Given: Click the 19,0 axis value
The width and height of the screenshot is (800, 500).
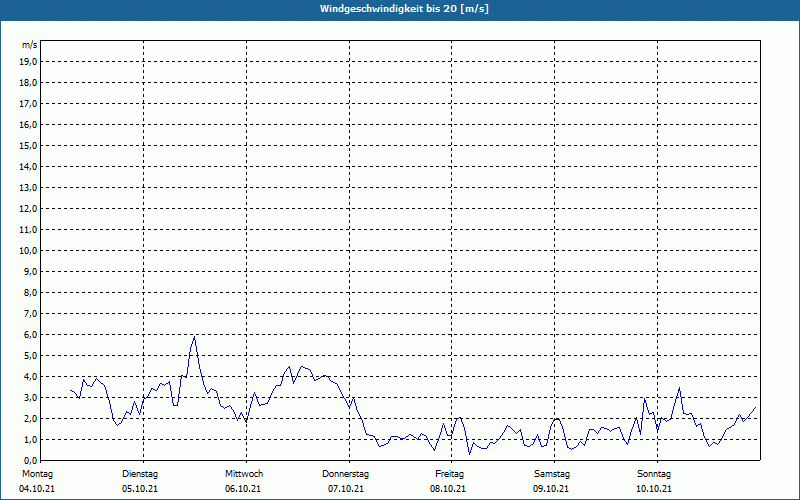Looking at the screenshot, I should [x=28, y=62].
